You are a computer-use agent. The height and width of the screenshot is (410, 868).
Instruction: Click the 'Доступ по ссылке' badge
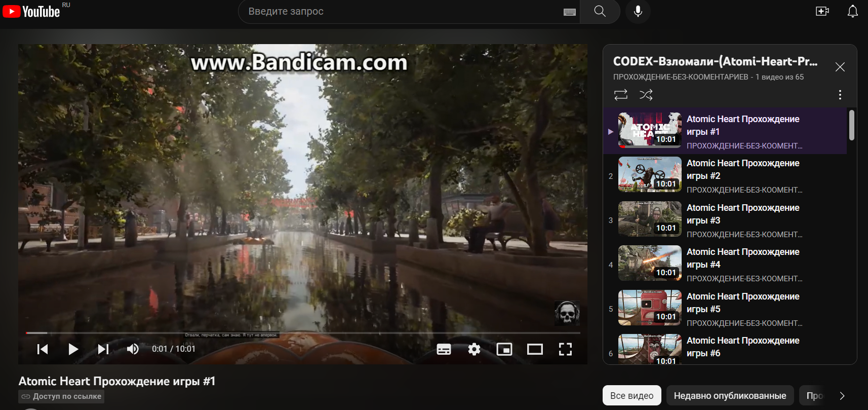pos(61,396)
